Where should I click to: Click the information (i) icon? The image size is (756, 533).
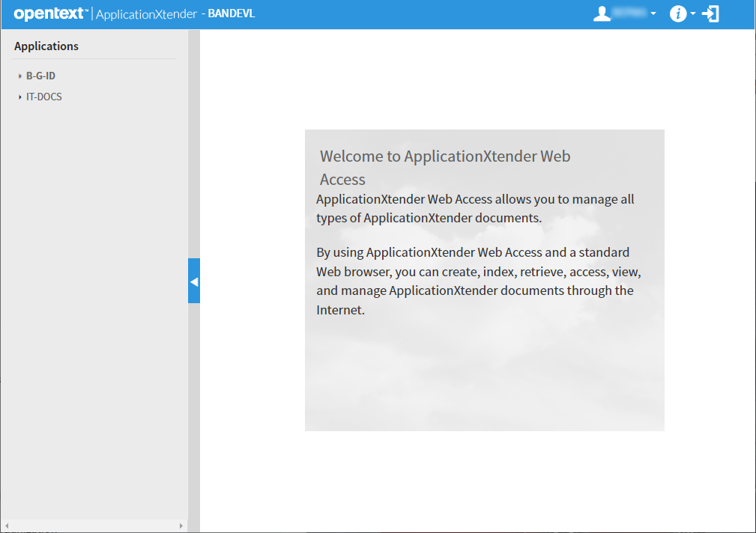pyautogui.click(x=677, y=14)
